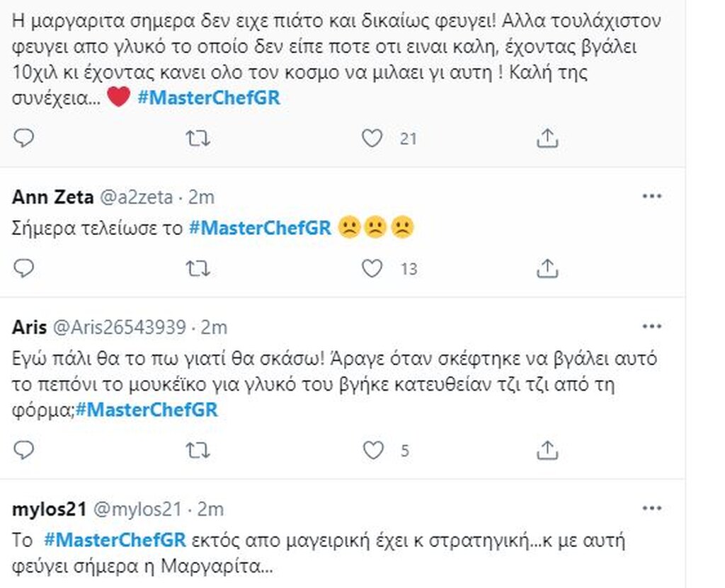Share the top tweet with 21 likes

click(x=547, y=138)
